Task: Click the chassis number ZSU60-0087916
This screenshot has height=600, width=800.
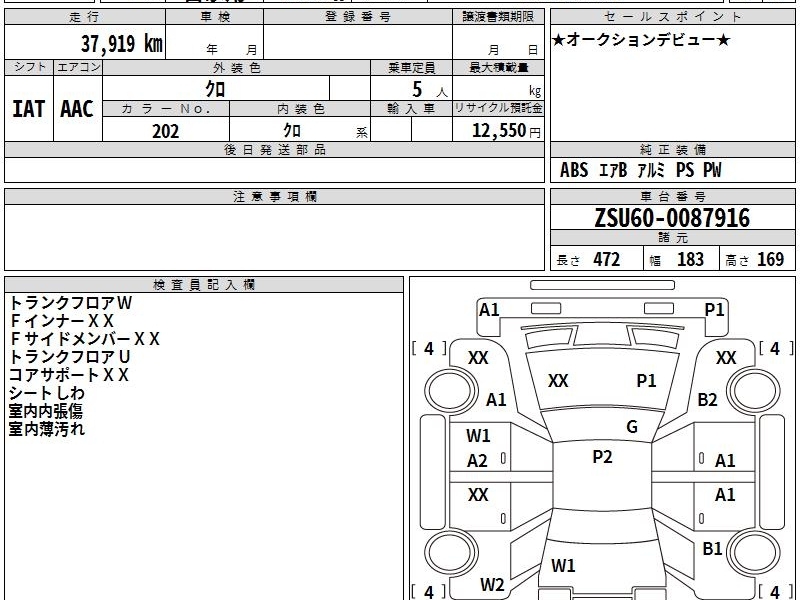Action: coord(672,218)
